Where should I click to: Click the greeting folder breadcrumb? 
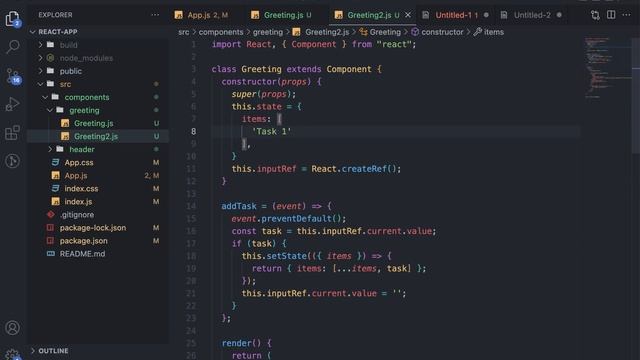point(268,32)
